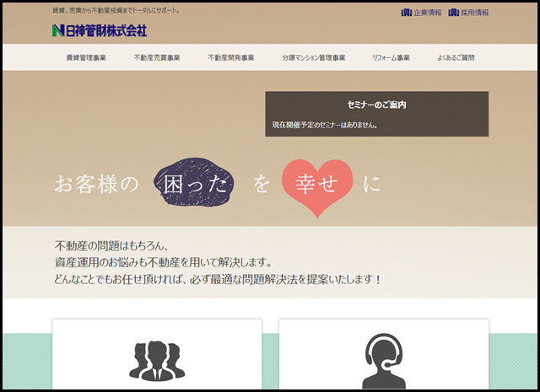This screenshot has width=540, height=392.
Task: Click the purple 困った scribble graphic
Action: point(194,182)
